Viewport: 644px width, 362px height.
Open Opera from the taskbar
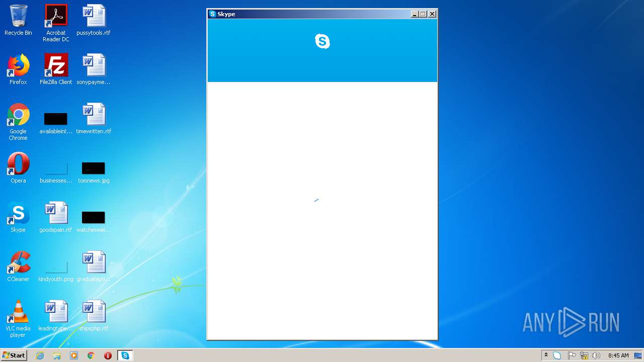108,355
